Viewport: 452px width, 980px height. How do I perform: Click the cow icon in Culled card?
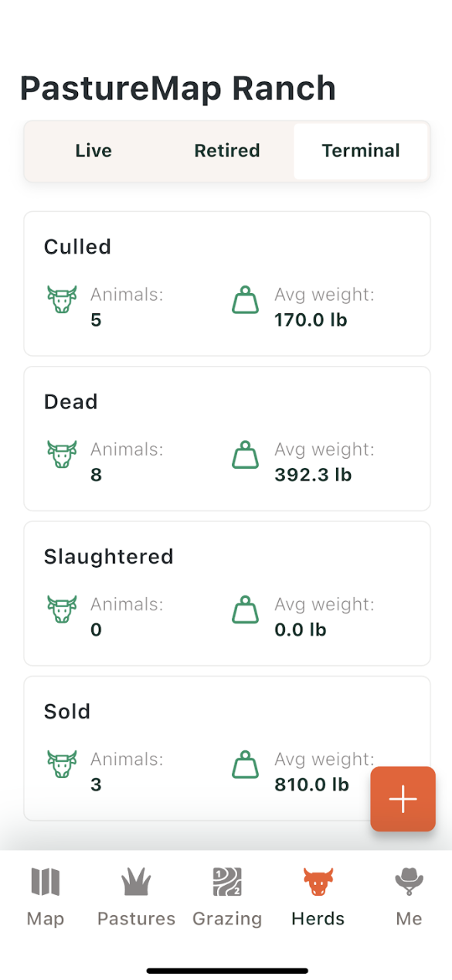pyautogui.click(x=62, y=299)
